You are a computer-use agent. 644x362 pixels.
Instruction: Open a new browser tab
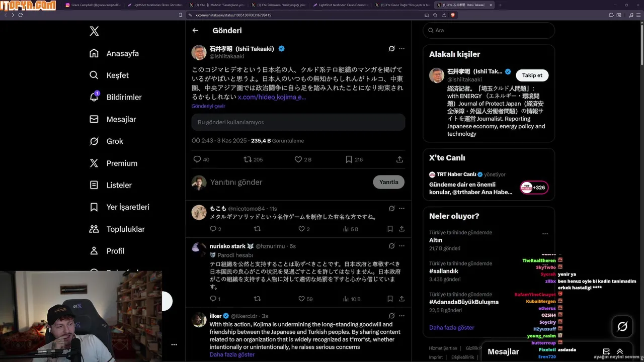pos(500,5)
